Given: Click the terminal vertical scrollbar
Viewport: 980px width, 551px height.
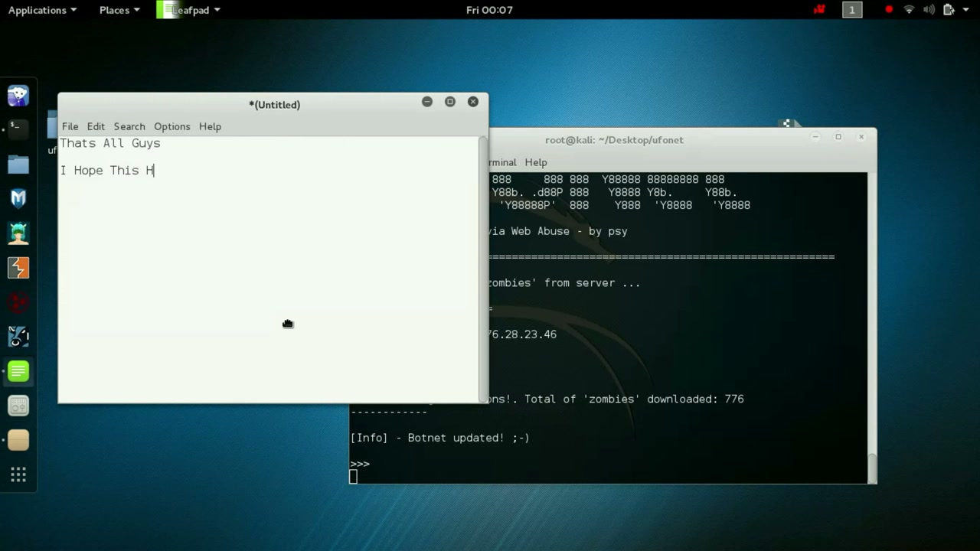Looking at the screenshot, I should [x=872, y=328].
